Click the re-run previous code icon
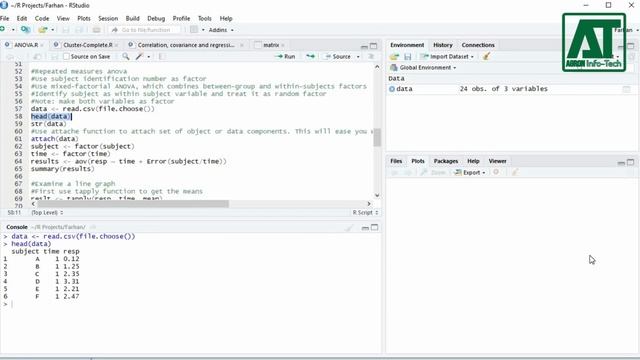The width and height of the screenshot is (640, 360). (311, 56)
